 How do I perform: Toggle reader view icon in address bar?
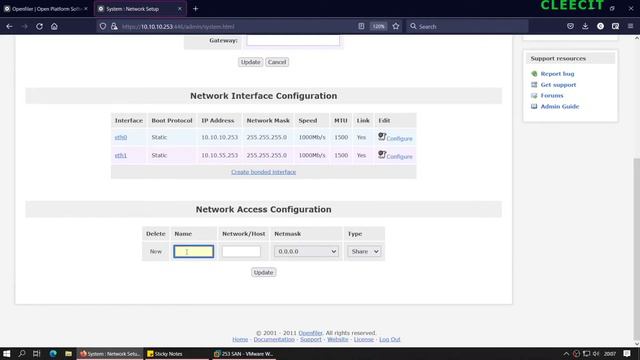pyautogui.click(x=361, y=26)
